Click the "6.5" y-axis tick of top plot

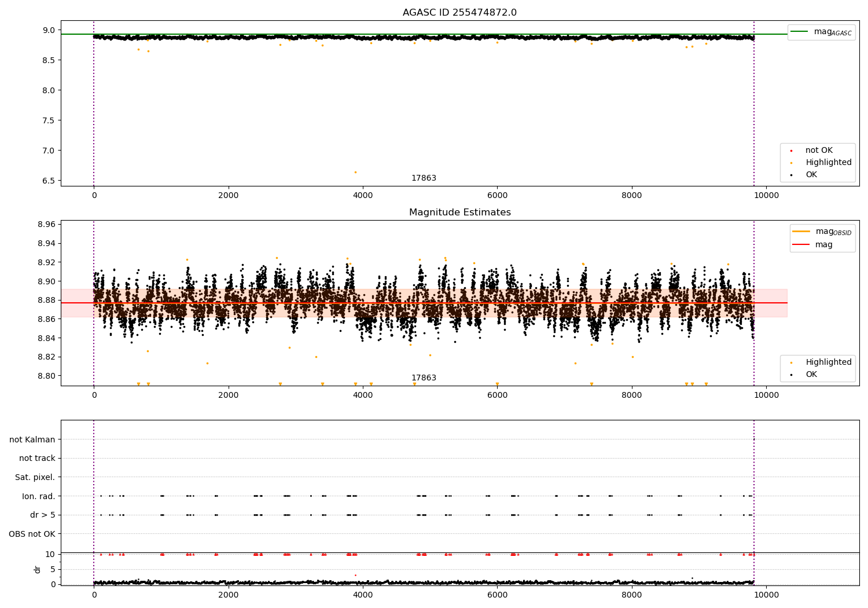(x=49, y=181)
